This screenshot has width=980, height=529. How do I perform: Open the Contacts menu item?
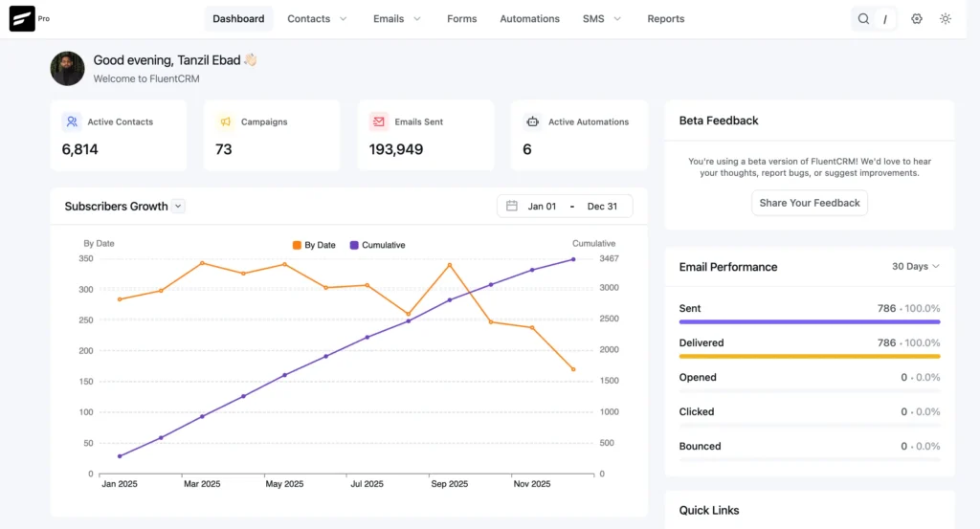click(x=309, y=19)
